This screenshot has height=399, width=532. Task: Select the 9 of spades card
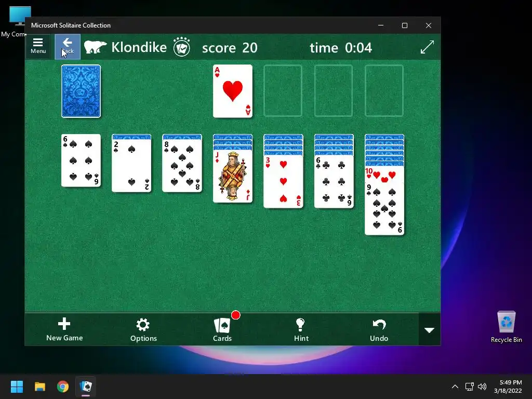click(384, 209)
